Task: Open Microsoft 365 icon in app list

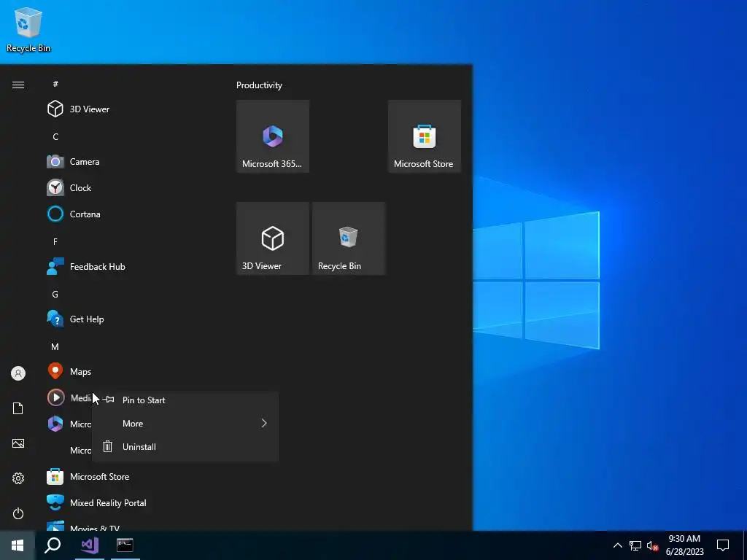Action: coord(55,424)
